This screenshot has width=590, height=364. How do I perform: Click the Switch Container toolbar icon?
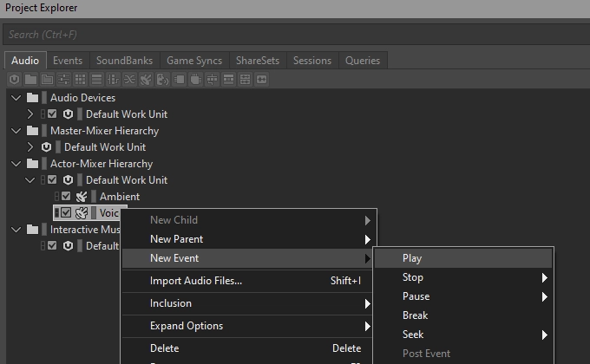click(114, 80)
